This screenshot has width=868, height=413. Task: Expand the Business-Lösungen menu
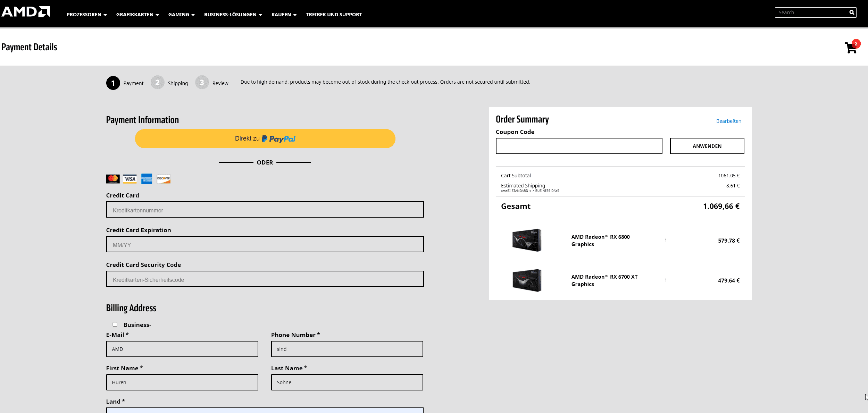tap(233, 15)
